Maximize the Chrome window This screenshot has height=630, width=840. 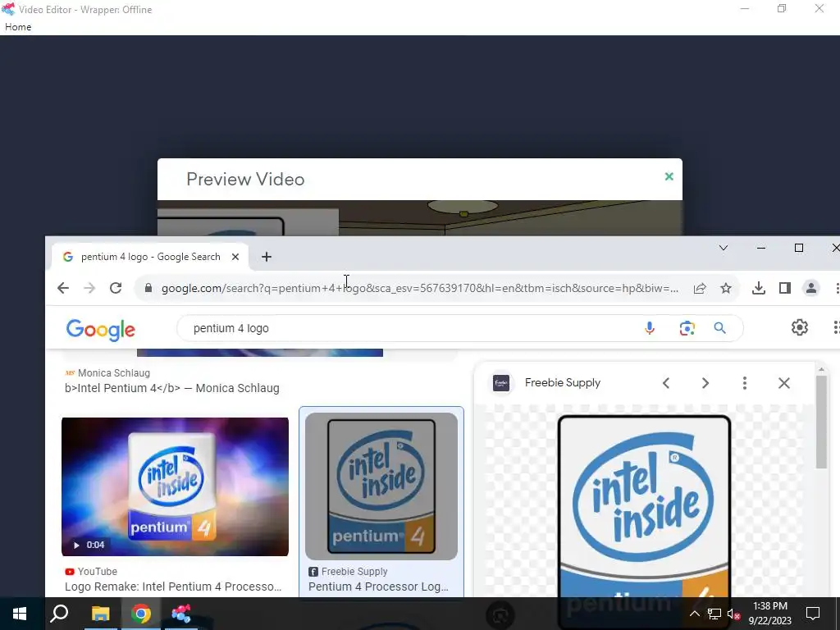click(798, 248)
